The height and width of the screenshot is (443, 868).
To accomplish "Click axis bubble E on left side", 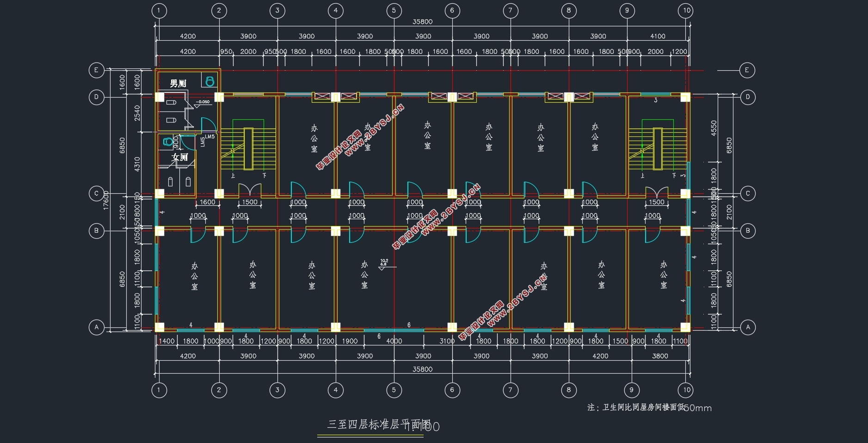I will (96, 70).
